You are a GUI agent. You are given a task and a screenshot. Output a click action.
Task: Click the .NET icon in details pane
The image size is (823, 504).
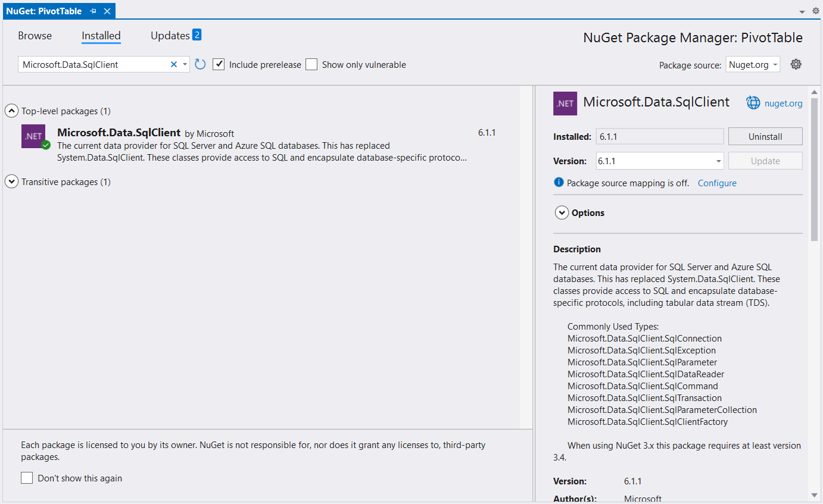tap(565, 103)
